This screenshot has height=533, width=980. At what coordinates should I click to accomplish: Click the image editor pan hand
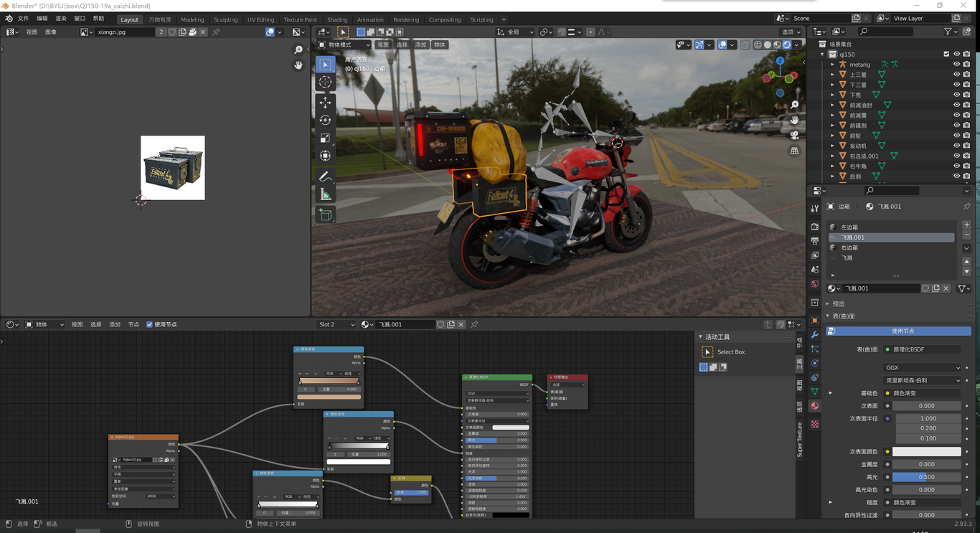(298, 65)
